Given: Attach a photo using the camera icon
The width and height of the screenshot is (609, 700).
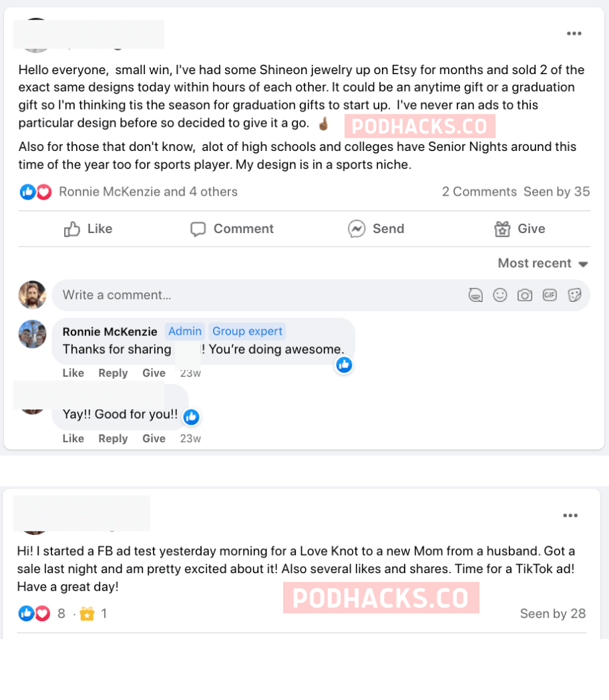Looking at the screenshot, I should 525,295.
